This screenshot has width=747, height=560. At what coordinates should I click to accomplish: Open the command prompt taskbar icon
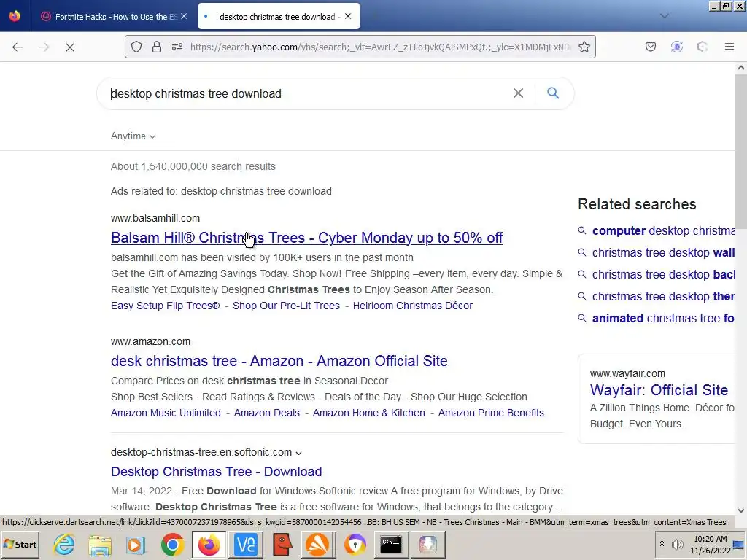tap(391, 544)
